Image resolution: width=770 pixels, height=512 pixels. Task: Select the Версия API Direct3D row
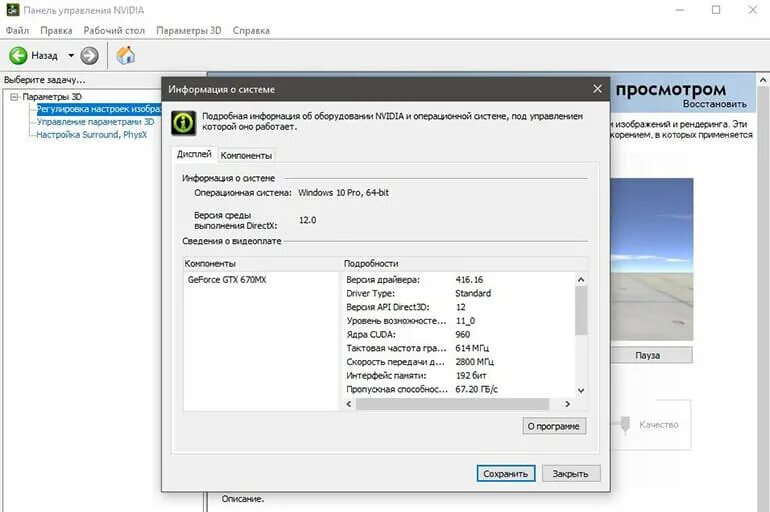[x=460, y=307]
